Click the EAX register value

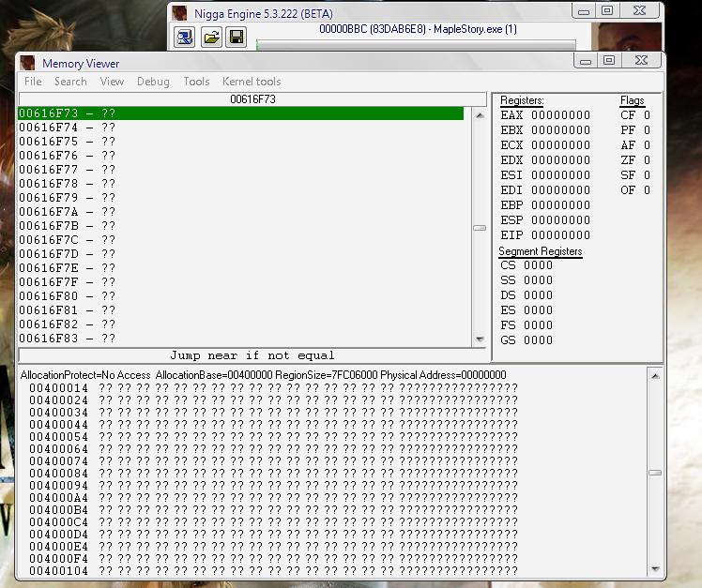[x=560, y=115]
